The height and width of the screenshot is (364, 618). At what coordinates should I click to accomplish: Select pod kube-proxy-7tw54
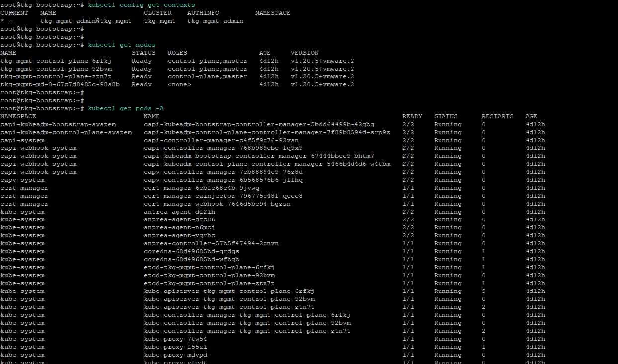coord(176,339)
